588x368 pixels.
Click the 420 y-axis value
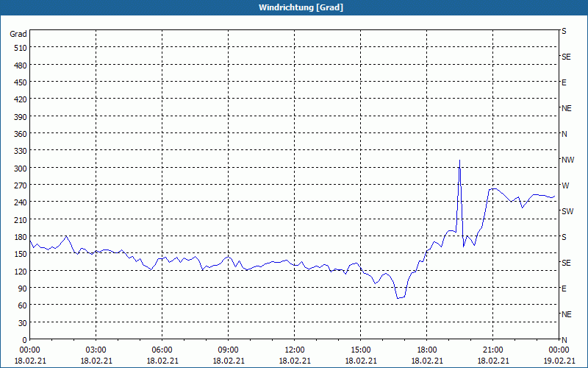click(x=21, y=99)
